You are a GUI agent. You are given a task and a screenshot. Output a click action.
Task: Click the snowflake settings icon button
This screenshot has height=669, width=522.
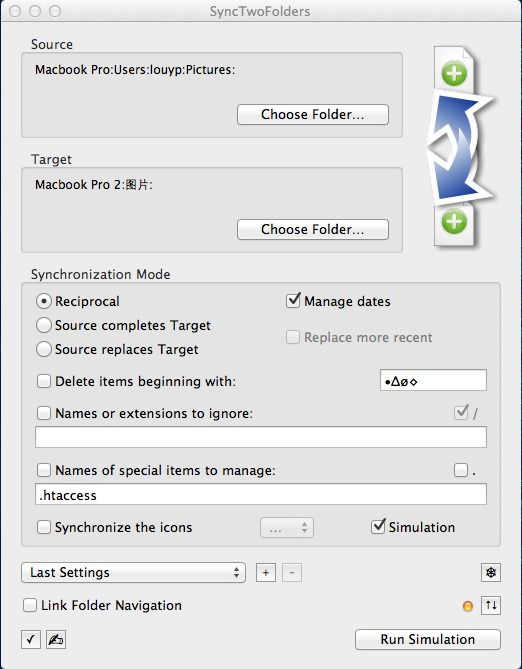(490, 573)
